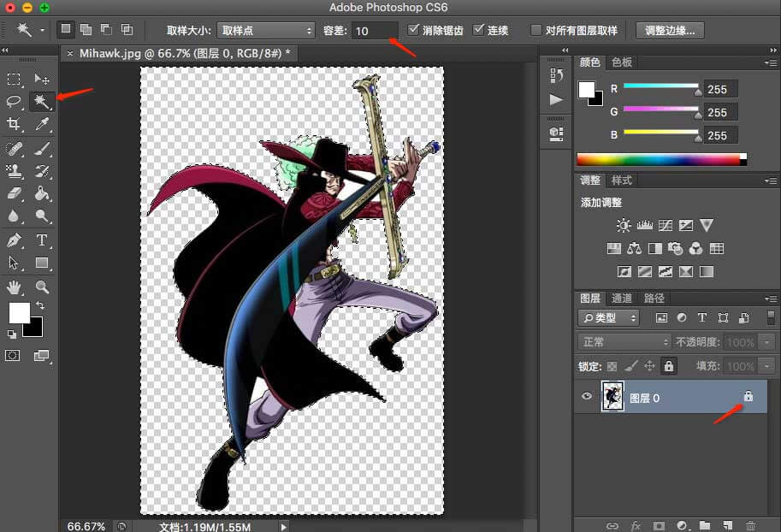
Task: Switch to the 通道 channels tab
Action: [x=622, y=298]
